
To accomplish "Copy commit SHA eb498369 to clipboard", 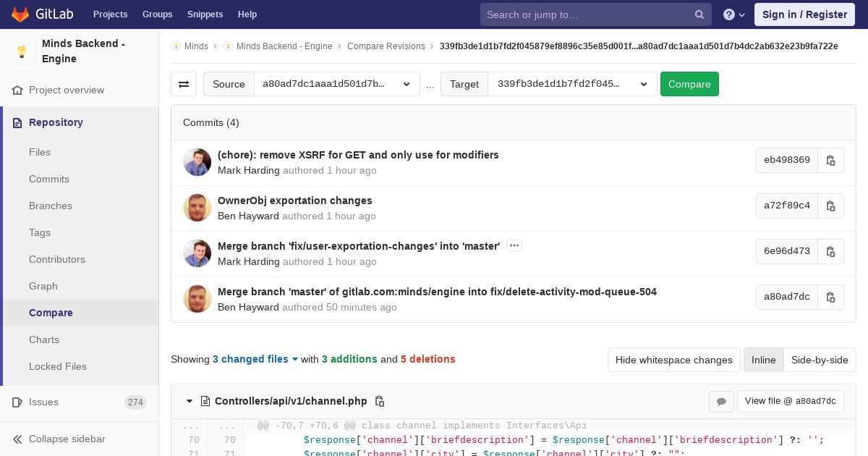I will click(x=830, y=160).
